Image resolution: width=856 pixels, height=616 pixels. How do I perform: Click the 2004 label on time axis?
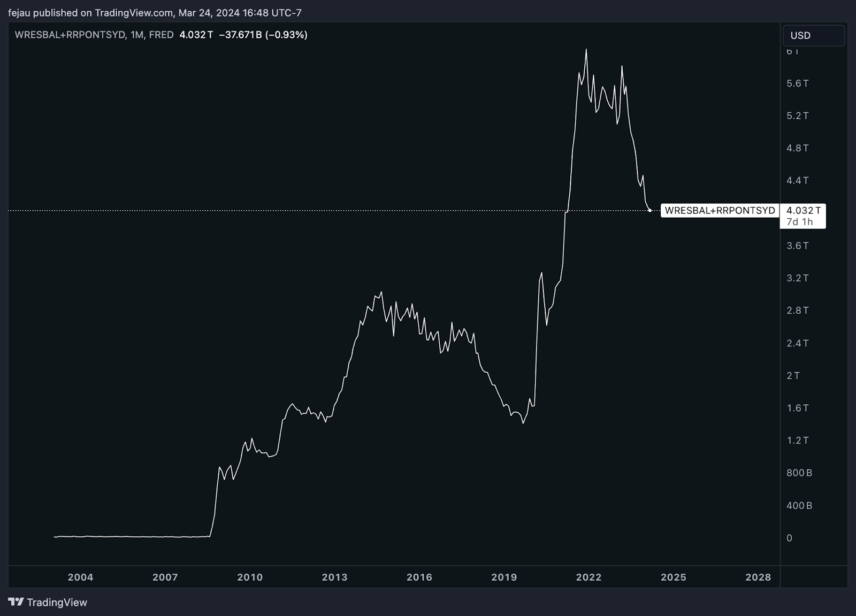point(80,577)
